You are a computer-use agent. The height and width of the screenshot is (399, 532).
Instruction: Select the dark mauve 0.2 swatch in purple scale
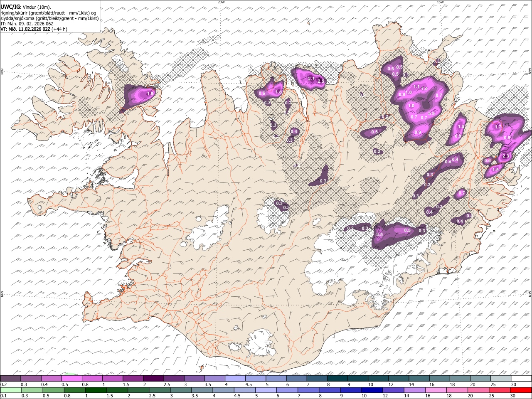(x=10, y=379)
